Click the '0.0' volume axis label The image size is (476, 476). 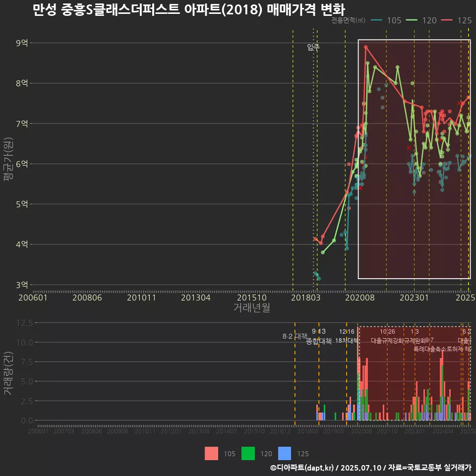click(27, 420)
